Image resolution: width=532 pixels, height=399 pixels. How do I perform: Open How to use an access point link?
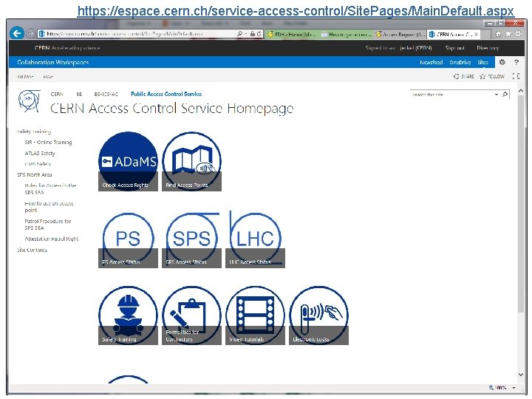point(49,207)
